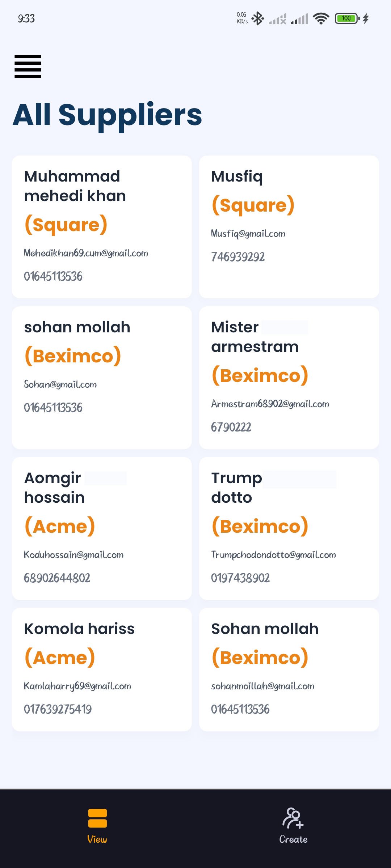The height and width of the screenshot is (868, 391).
Task: Tap the View tab icon
Action: 97,818
